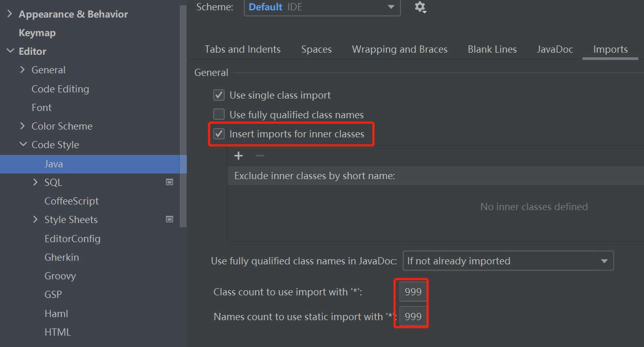Screen dimensions: 644x347
Task: Expand the General node under Editor
Action: [23, 70]
